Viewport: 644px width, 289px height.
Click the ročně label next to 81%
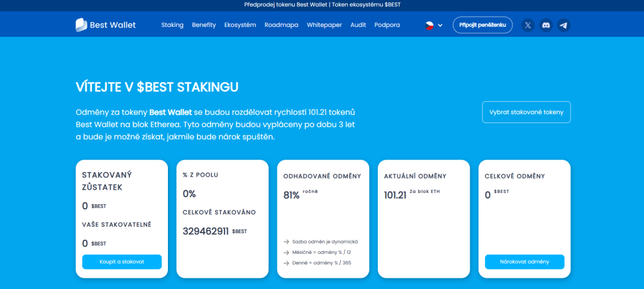(x=310, y=191)
